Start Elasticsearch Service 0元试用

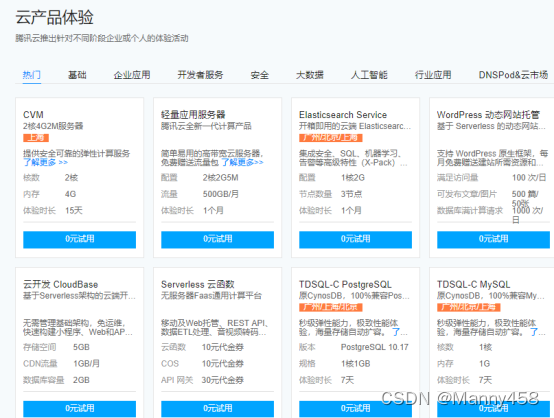(355, 239)
